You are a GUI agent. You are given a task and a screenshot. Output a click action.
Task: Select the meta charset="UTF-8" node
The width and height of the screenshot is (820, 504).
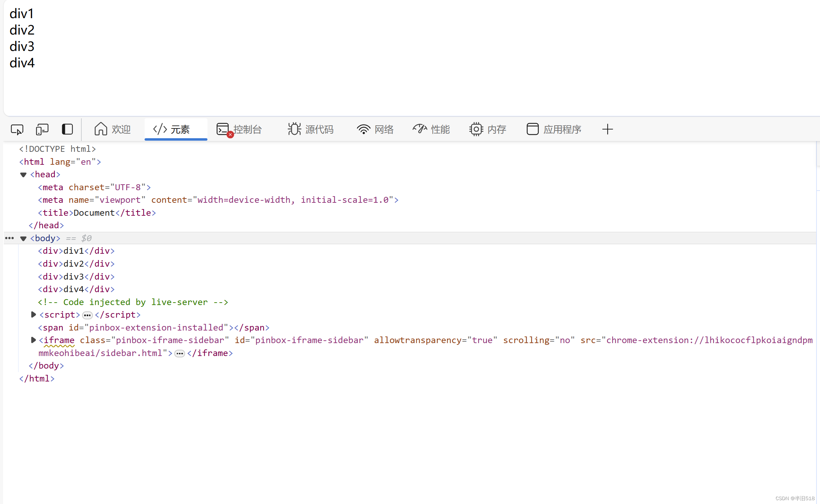[94, 187]
